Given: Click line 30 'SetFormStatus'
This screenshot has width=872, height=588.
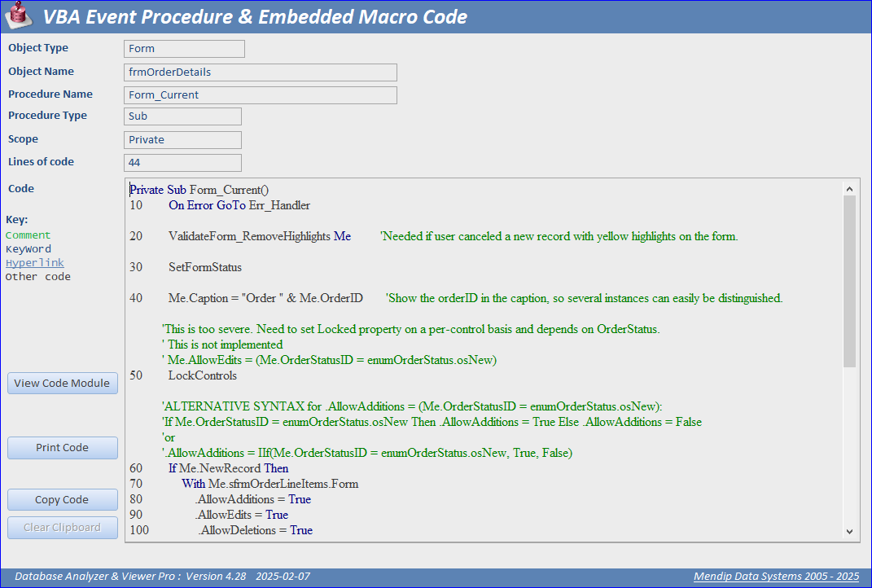Looking at the screenshot, I should point(205,267).
